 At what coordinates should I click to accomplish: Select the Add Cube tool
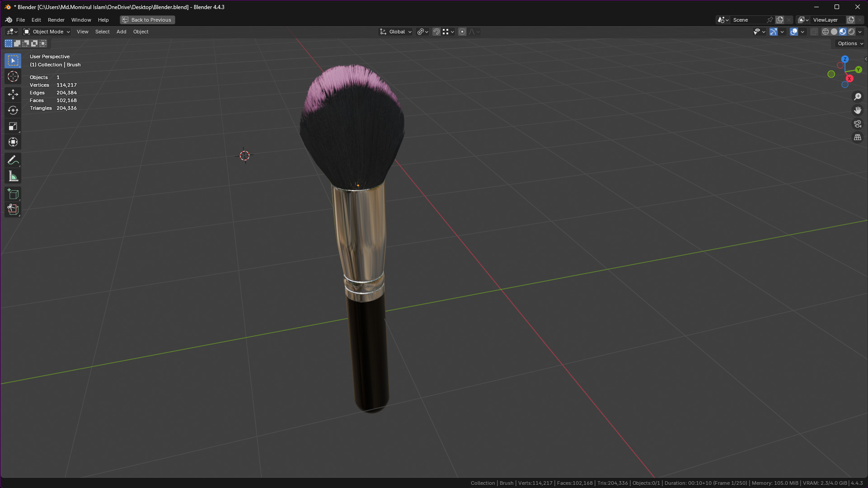click(x=13, y=194)
